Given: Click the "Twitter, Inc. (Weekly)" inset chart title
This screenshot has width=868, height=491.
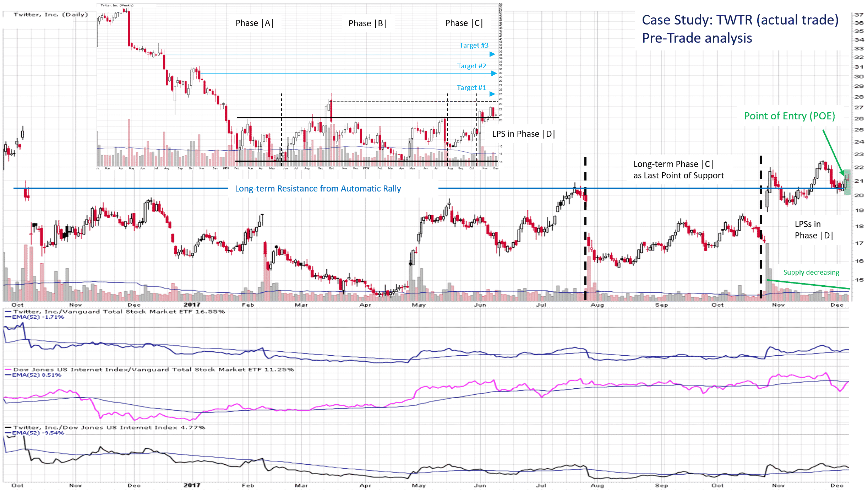Looking at the screenshot, I should [x=117, y=5].
